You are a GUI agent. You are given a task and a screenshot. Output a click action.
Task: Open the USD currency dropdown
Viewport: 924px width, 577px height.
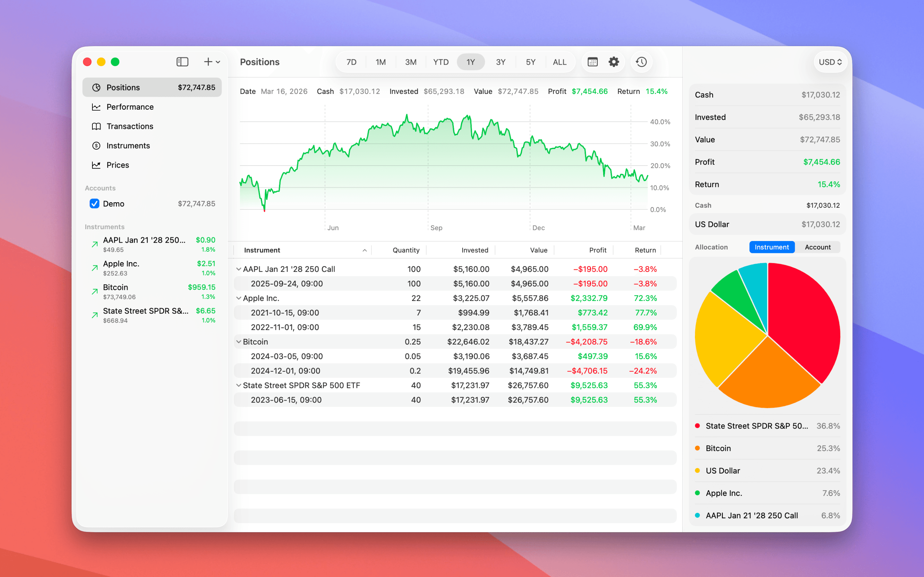click(830, 62)
